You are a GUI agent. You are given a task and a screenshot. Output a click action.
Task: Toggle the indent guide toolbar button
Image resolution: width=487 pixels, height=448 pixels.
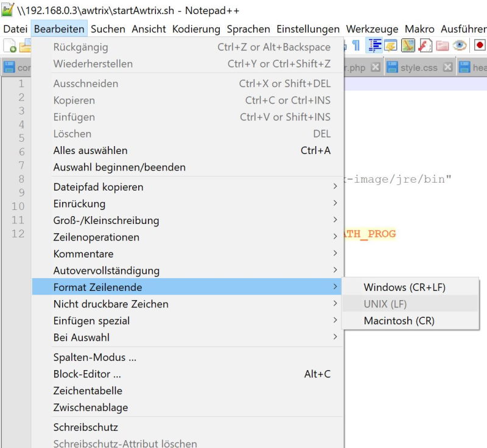(374, 46)
